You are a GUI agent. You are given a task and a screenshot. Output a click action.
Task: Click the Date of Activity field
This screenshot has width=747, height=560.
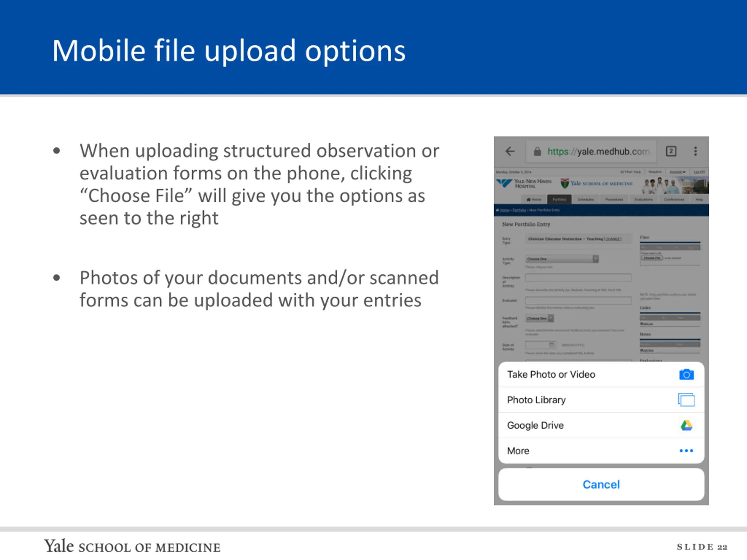(x=540, y=345)
